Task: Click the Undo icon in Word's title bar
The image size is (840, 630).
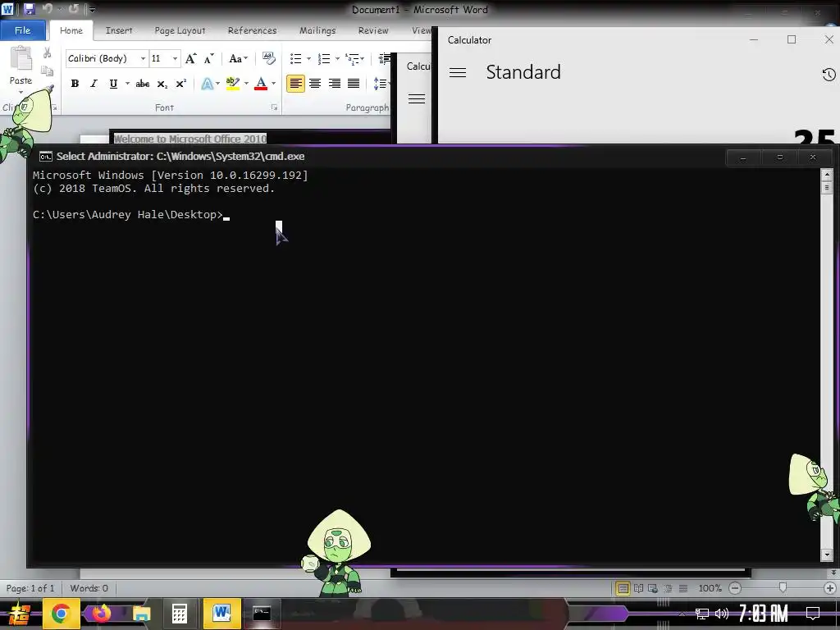Action: [x=47, y=9]
